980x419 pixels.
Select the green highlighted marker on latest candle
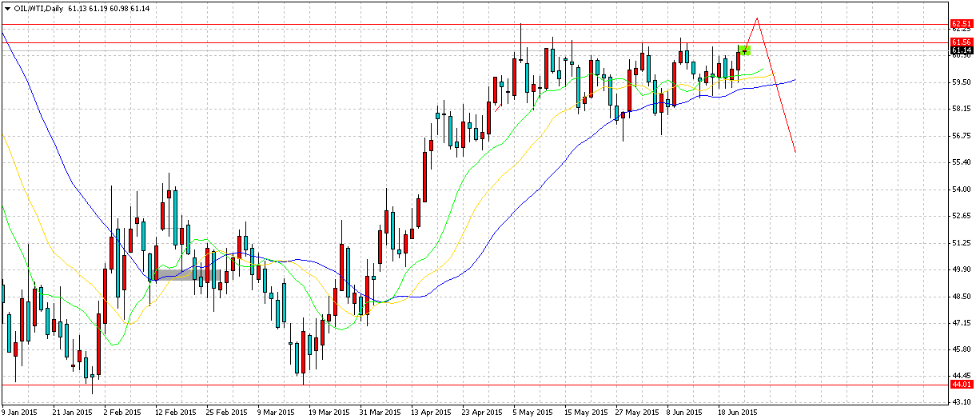[x=744, y=50]
